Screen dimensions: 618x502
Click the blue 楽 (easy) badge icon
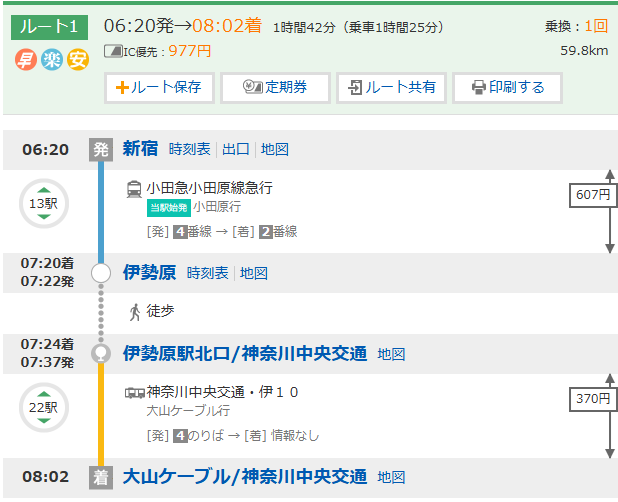[x=52, y=60]
